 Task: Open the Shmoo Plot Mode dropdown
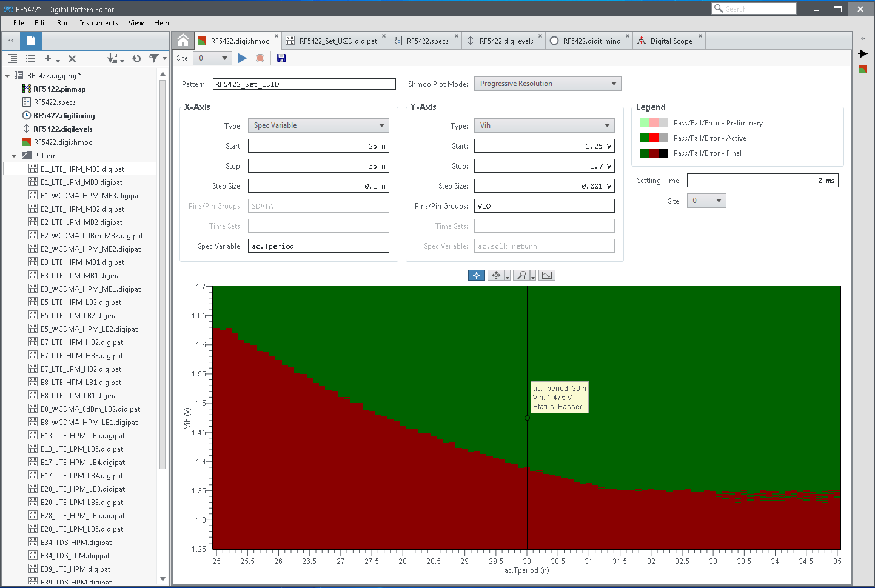pos(547,84)
